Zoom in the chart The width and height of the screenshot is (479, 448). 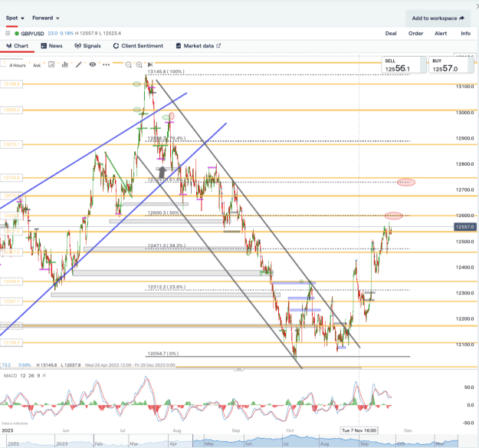pos(139,65)
